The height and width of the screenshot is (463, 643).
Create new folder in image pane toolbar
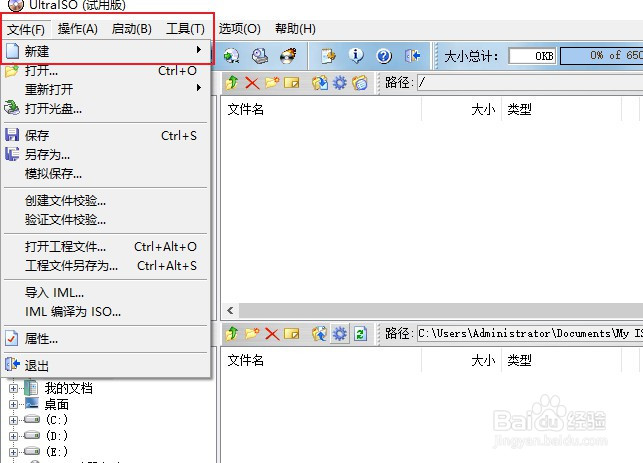[272, 83]
